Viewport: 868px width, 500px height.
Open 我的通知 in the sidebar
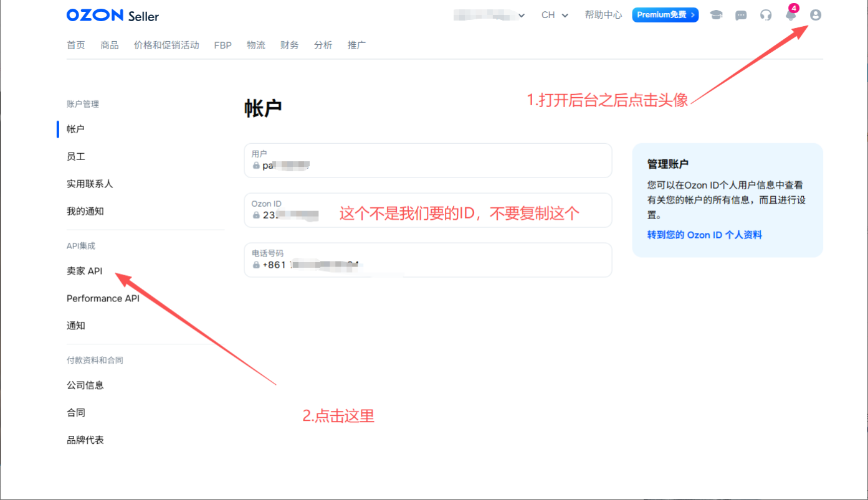point(85,211)
